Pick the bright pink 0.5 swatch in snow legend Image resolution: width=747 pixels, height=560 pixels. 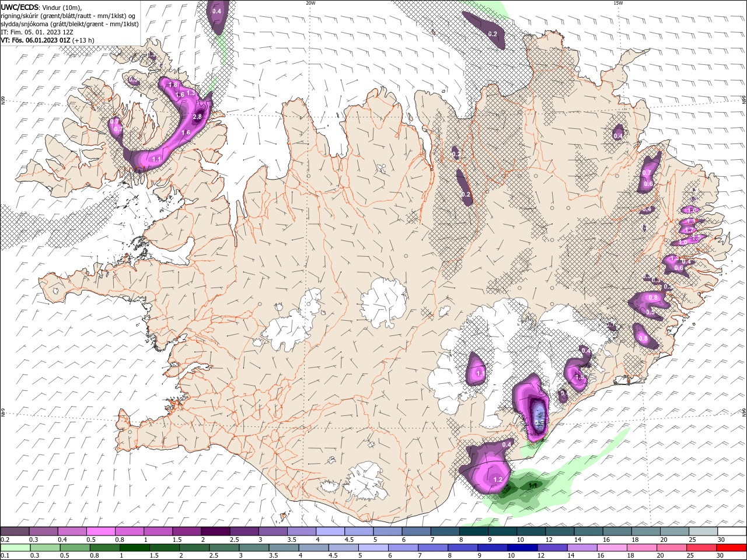pos(100,531)
